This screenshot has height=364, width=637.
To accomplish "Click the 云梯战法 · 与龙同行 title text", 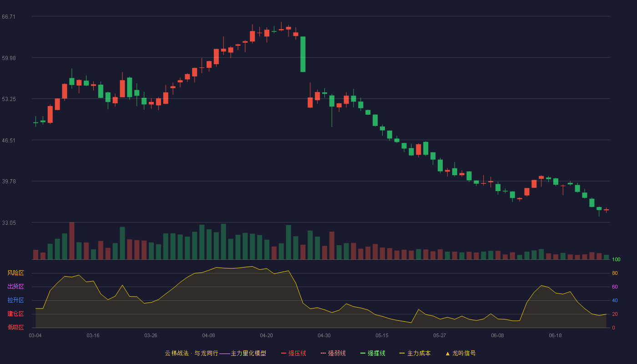I will tap(192, 353).
